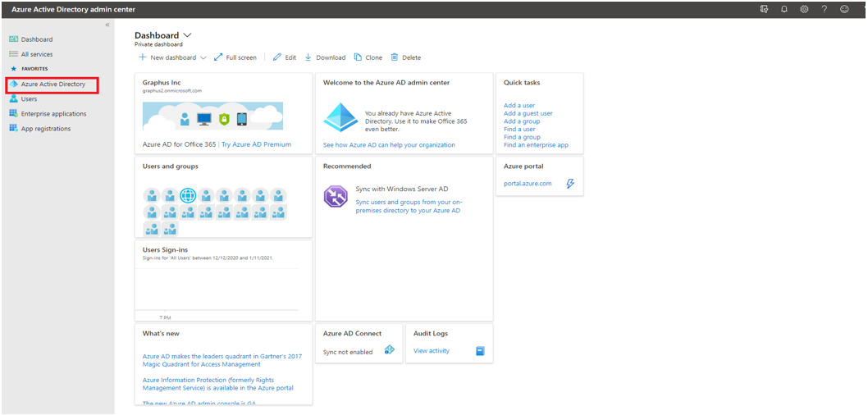Click the feedback smiley icon
This screenshot has height=415, width=868.
coord(844,9)
